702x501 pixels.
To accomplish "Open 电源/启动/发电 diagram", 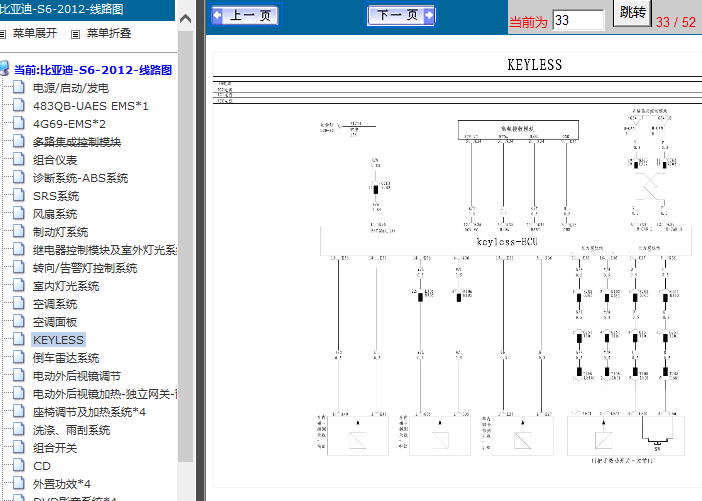I will coord(71,88).
